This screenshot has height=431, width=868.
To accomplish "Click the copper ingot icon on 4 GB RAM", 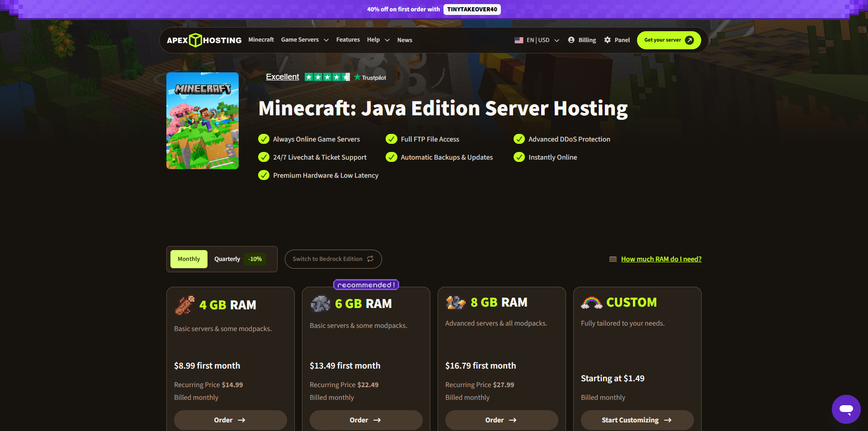I will coord(185,305).
